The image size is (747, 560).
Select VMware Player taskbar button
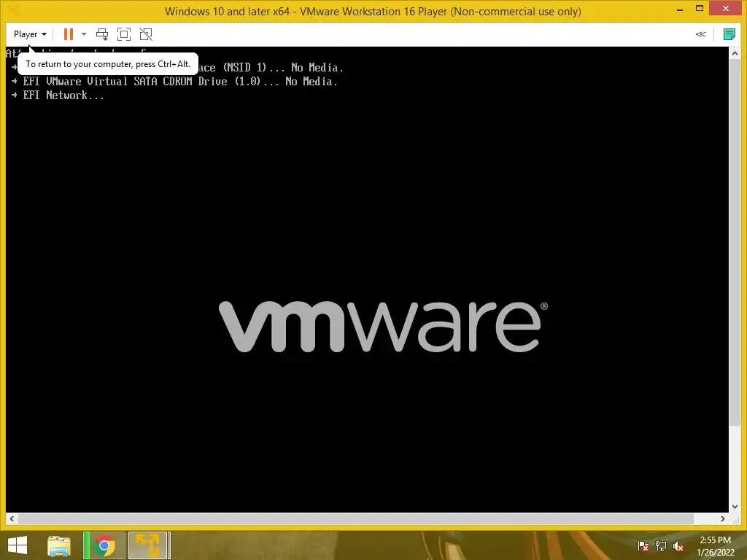[149, 545]
